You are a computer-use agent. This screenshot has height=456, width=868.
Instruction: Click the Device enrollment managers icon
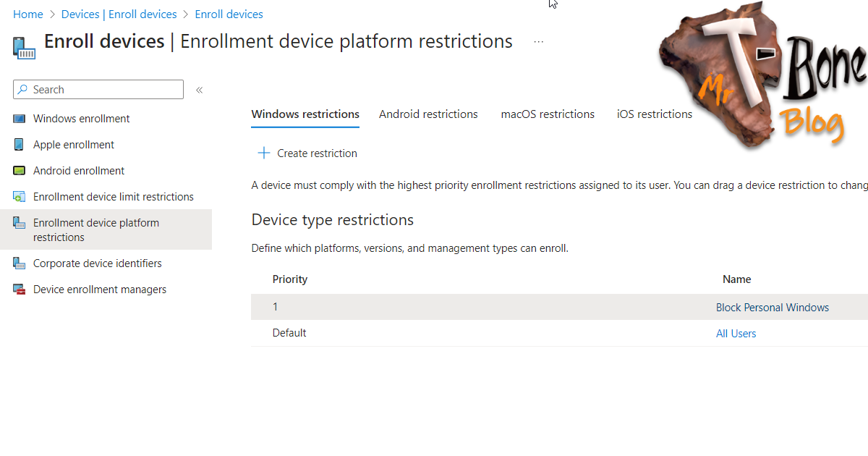[x=20, y=290]
